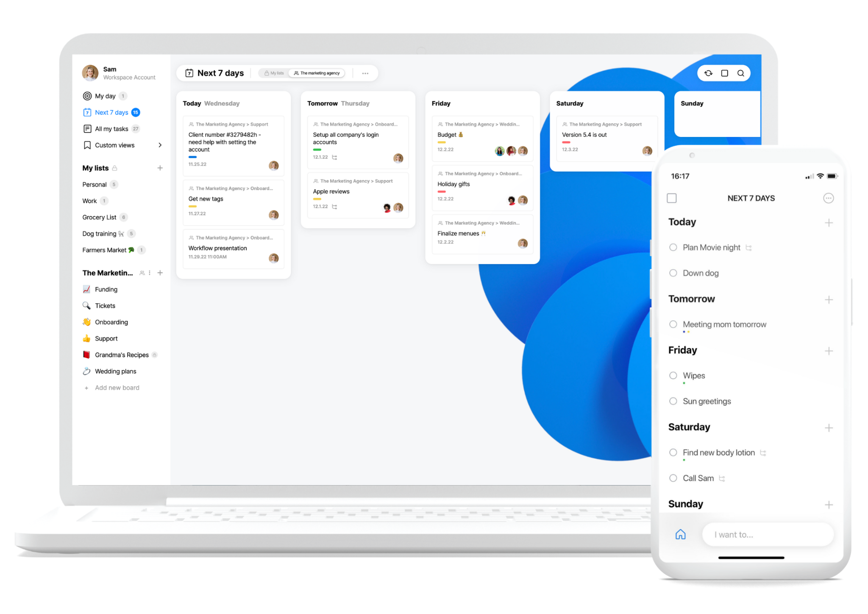Image resolution: width=868 pixels, height=614 pixels.
Task: Select the 'The marketing agency' tab
Action: pyautogui.click(x=320, y=73)
